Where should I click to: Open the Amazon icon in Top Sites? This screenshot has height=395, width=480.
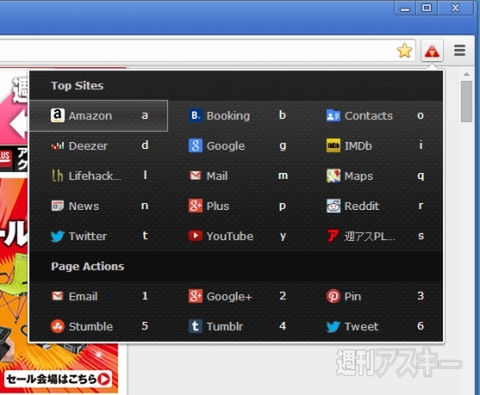coord(57,115)
